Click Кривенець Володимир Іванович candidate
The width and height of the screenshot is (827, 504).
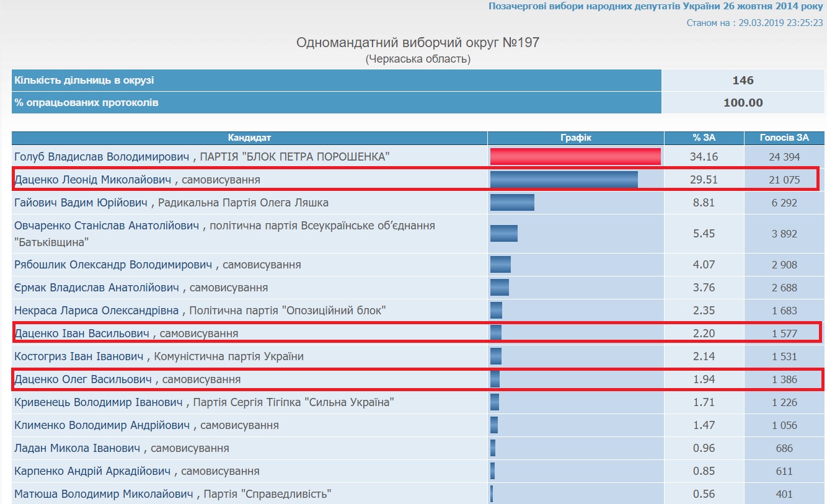pos(99,402)
